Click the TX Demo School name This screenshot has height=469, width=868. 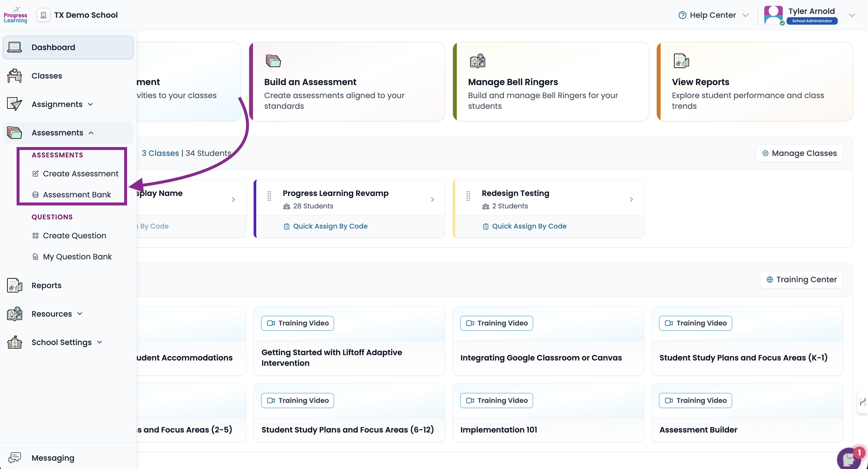pyautogui.click(x=86, y=15)
